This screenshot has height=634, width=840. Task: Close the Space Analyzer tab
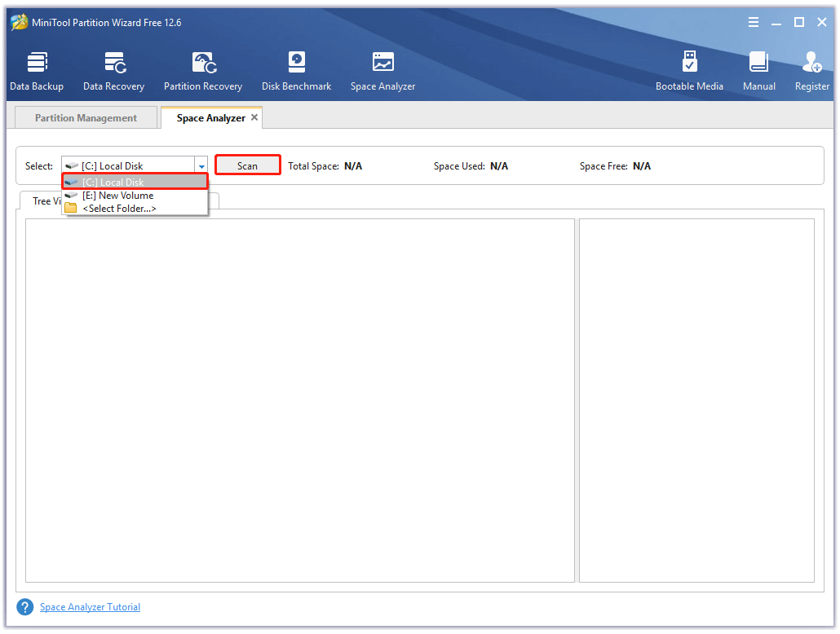pos(254,117)
